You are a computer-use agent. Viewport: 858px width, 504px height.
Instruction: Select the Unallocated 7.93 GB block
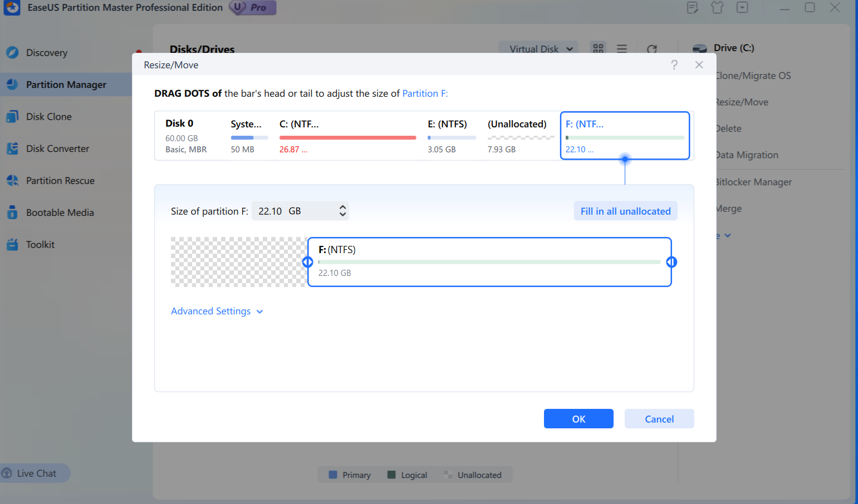521,136
